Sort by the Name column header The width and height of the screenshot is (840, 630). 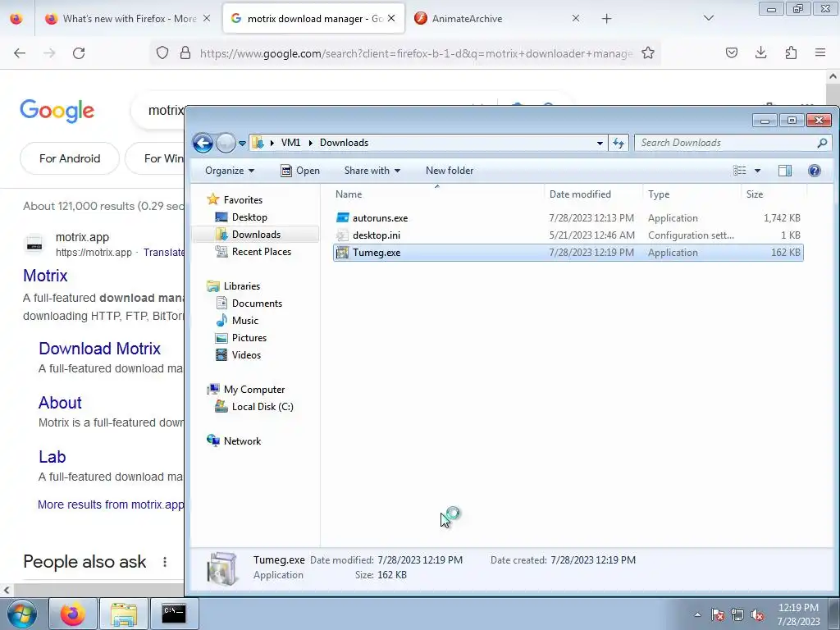click(x=438, y=194)
